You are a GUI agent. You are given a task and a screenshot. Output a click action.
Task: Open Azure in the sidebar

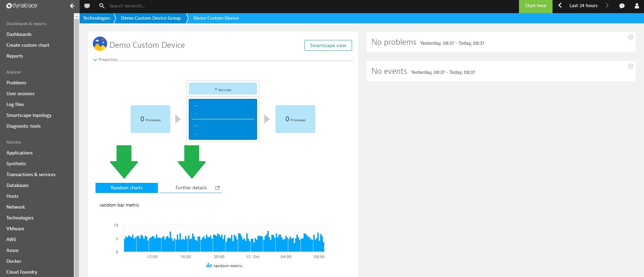pos(13,250)
